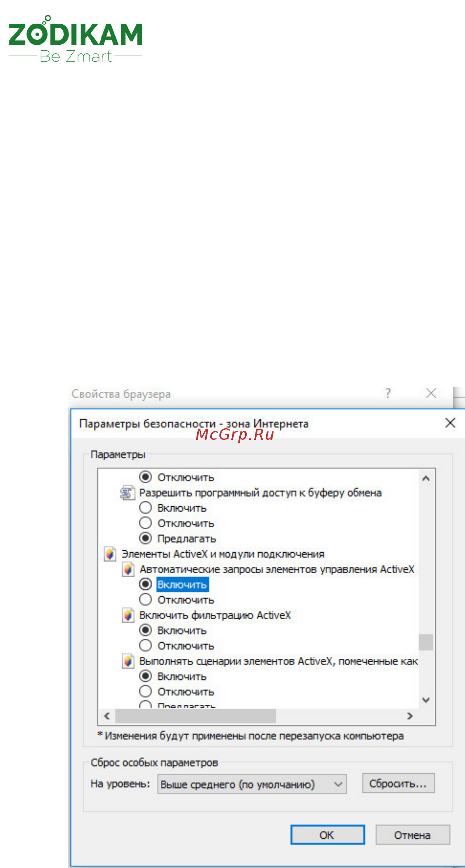Click the ActiveX scripting setting icon
465x868 pixels.
click(128, 661)
